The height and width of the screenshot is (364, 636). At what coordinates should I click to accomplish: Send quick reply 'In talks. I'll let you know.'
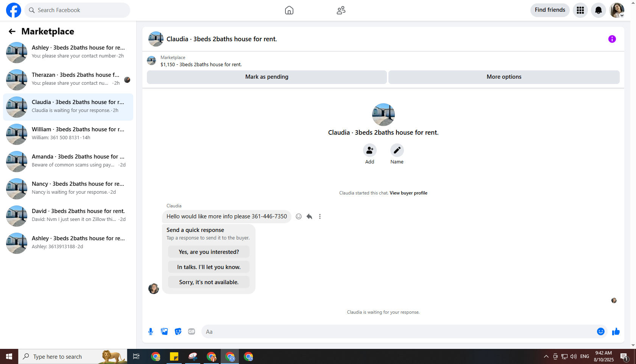[x=209, y=267]
